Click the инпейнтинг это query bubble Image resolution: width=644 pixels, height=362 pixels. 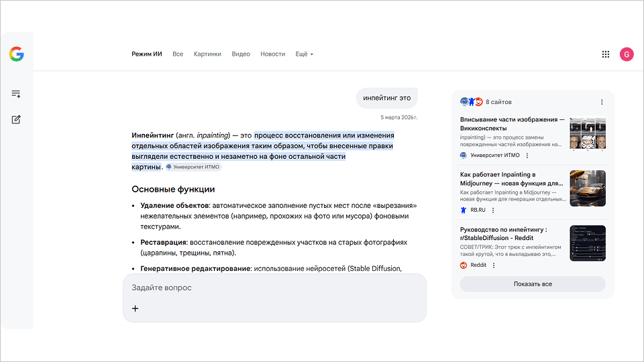tap(387, 98)
